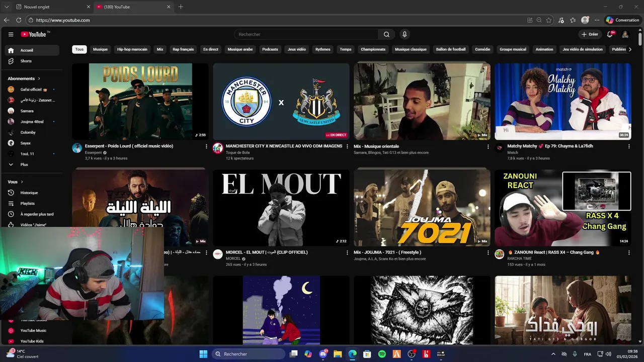Open Samara subscription channel
The image size is (644, 362).
(x=32, y=111)
